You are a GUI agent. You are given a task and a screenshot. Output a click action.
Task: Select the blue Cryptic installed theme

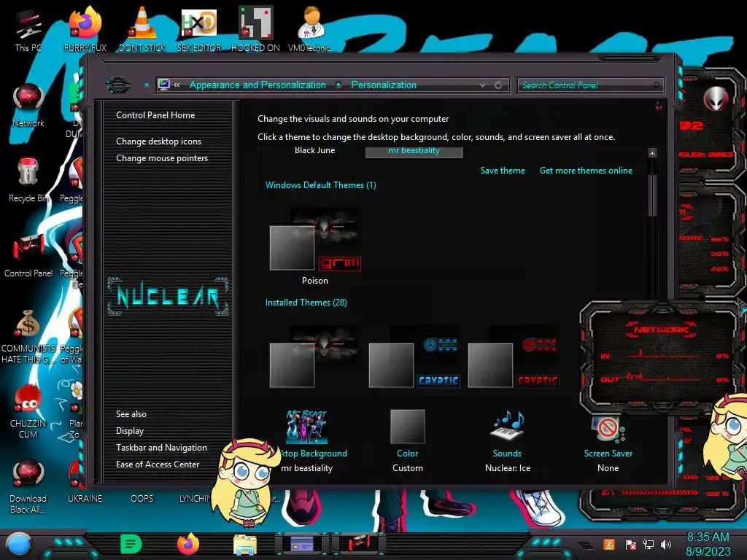tap(414, 357)
